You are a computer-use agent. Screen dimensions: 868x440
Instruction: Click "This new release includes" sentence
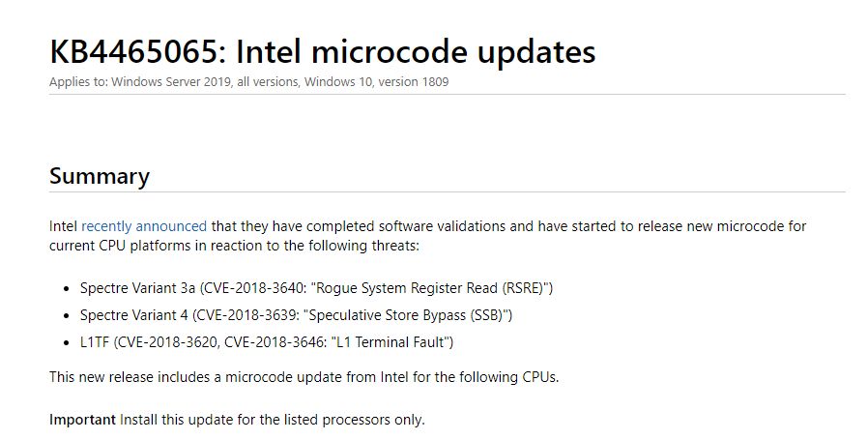click(304, 377)
